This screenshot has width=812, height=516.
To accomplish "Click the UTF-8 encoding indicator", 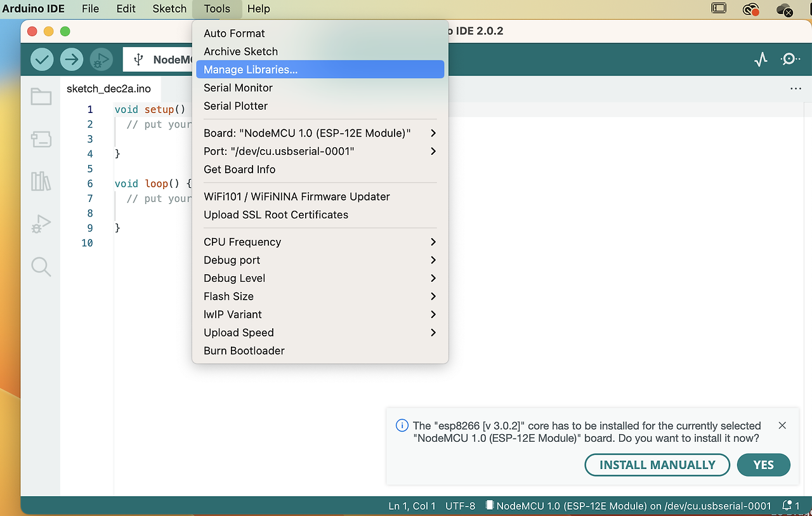I will tap(461, 506).
